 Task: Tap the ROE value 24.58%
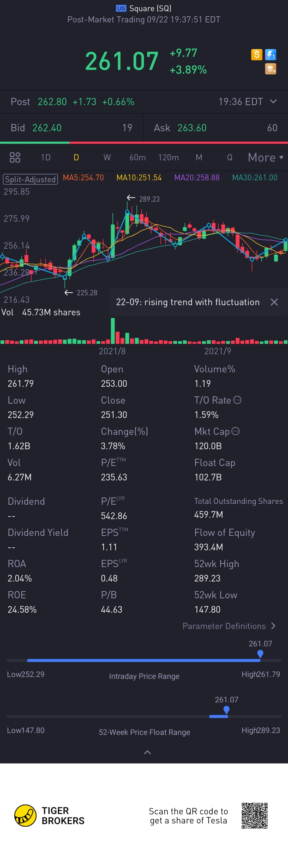tap(22, 610)
